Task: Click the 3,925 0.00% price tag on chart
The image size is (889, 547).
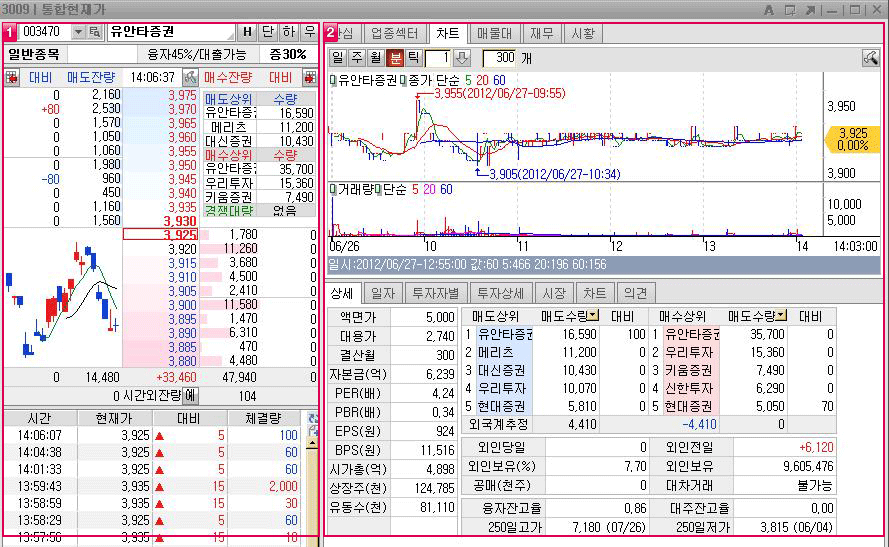Action: (x=852, y=139)
